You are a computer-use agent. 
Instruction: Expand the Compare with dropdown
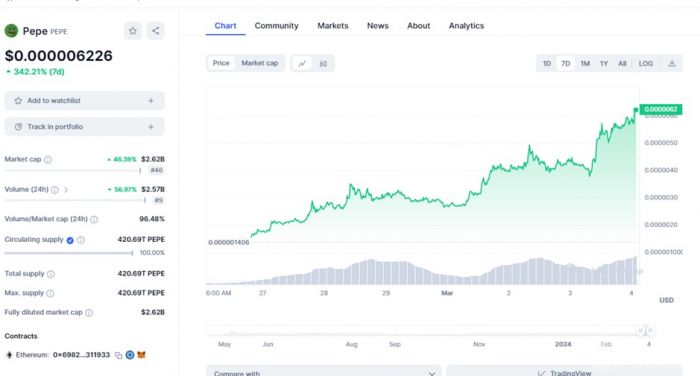coord(324,372)
